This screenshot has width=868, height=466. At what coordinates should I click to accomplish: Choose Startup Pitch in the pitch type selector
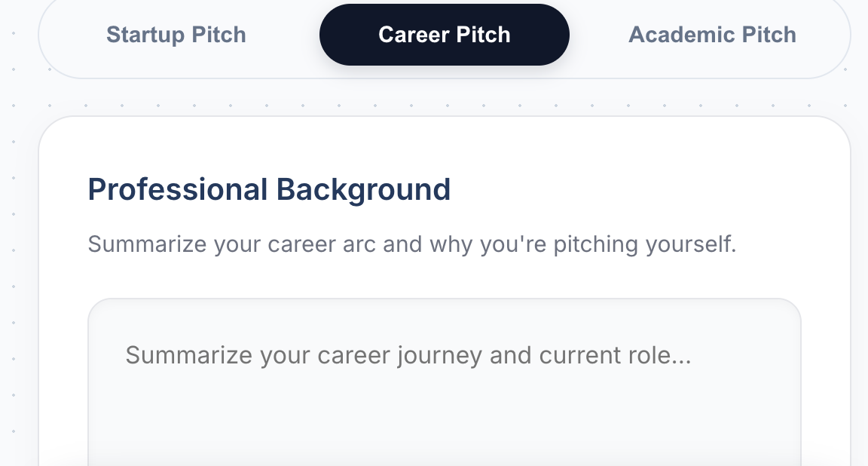pyautogui.click(x=176, y=35)
